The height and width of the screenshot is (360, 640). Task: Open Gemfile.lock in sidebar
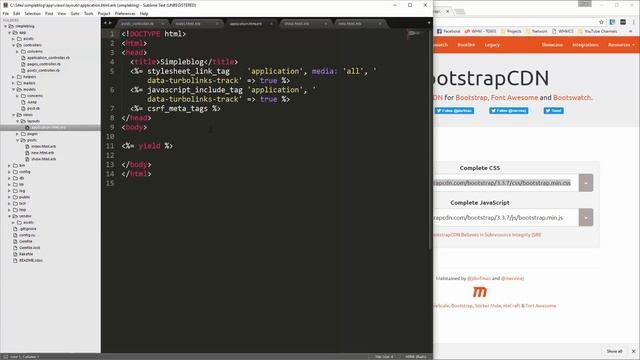(29, 248)
